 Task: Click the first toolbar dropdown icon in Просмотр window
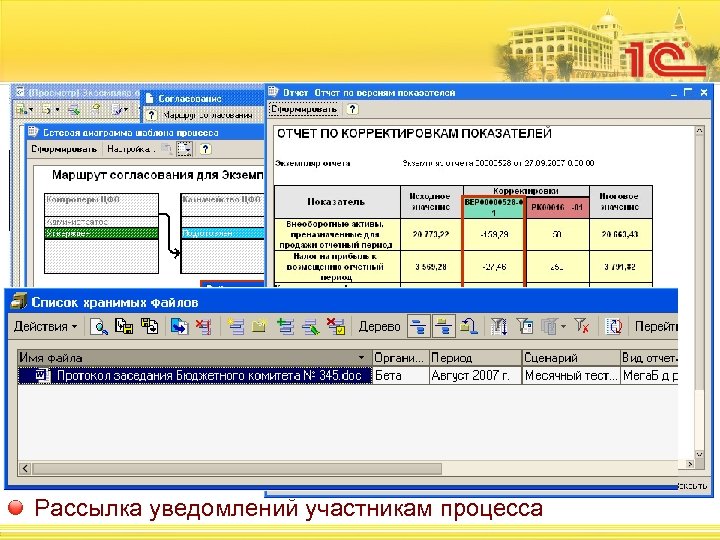(x=25, y=110)
